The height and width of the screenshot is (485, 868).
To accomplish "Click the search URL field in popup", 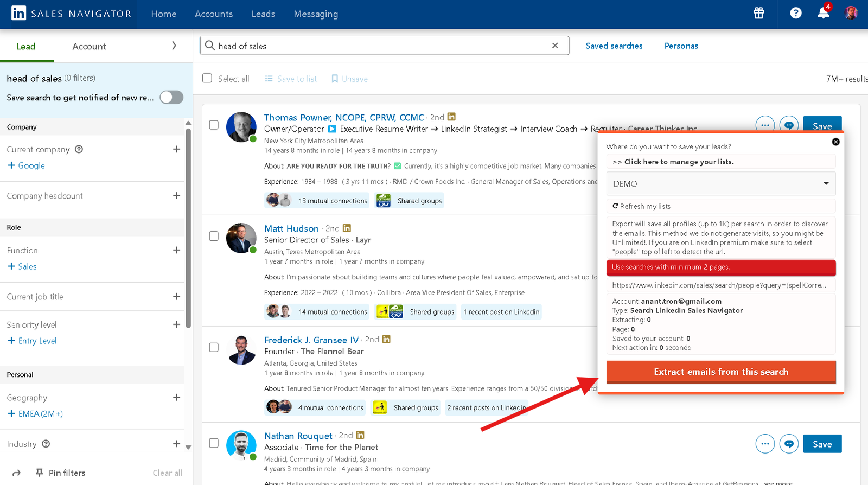I will (x=721, y=285).
